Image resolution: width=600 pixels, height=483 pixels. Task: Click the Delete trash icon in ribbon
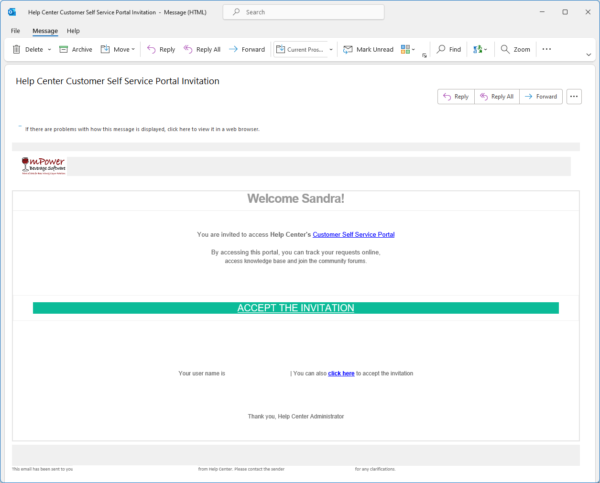point(17,49)
